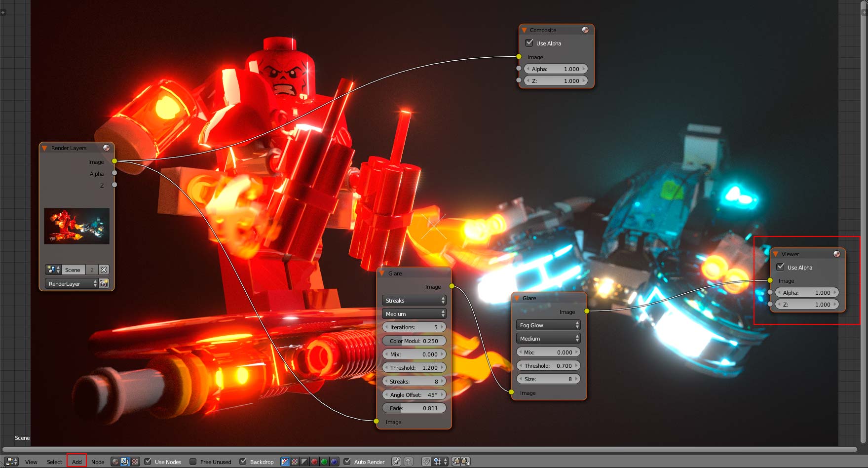Collapse the Composite node

524,30
